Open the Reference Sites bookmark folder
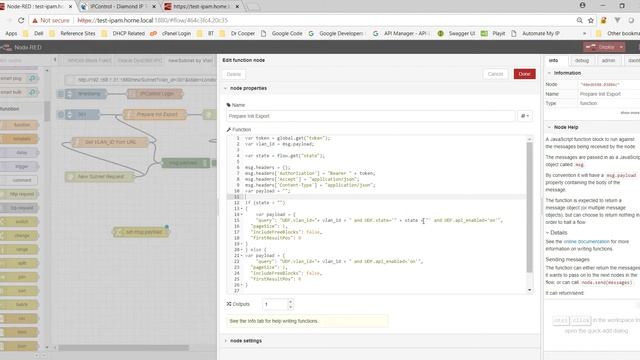Viewport: 640px width, 360px height. pyautogui.click(x=72, y=33)
